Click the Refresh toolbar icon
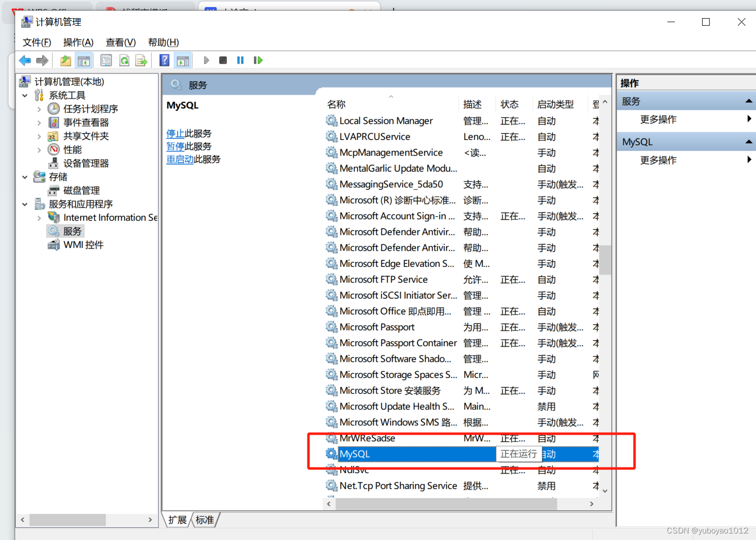 (124, 60)
